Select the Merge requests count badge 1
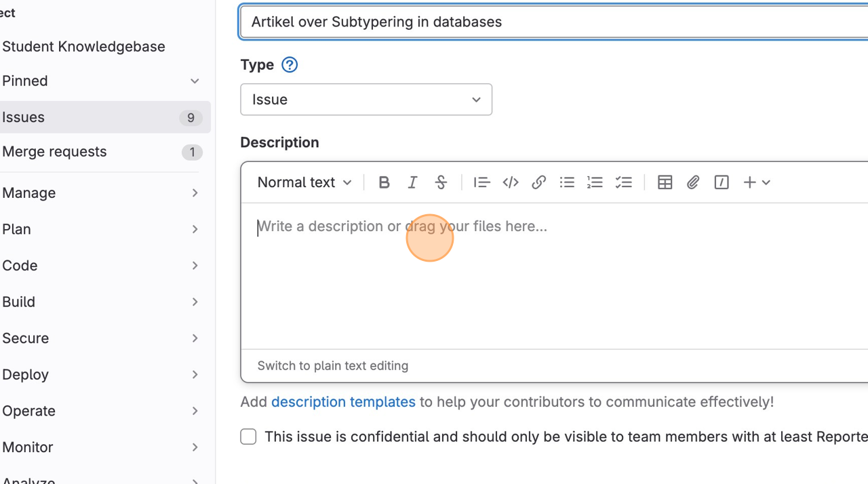This screenshot has width=868, height=484. click(x=192, y=153)
